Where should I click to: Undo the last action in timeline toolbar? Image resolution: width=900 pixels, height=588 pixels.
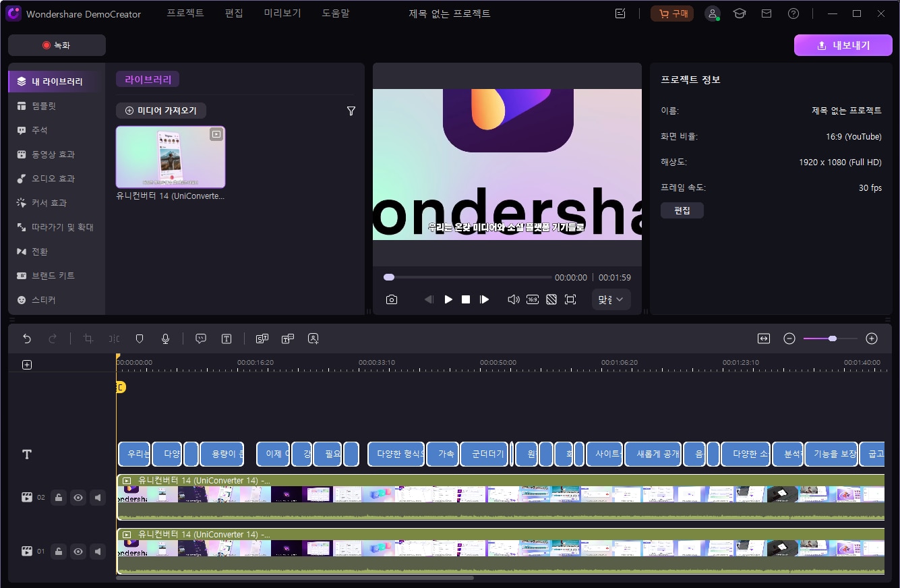27,339
